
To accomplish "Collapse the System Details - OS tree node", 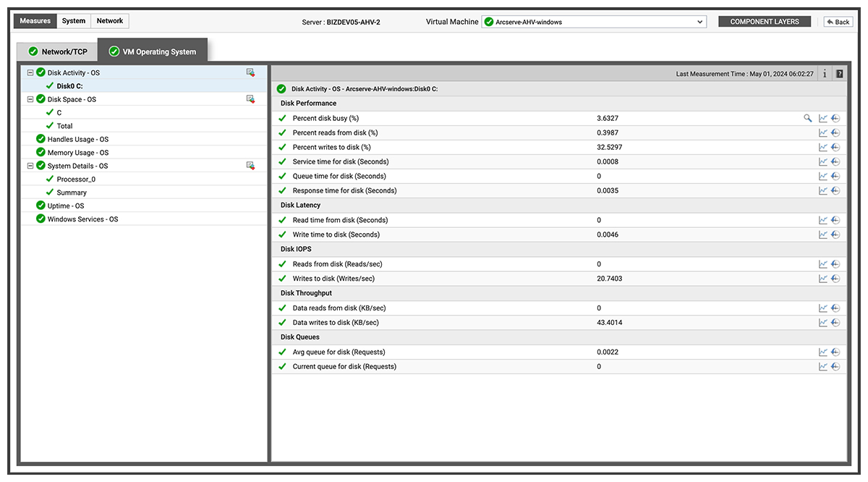I will coord(30,166).
